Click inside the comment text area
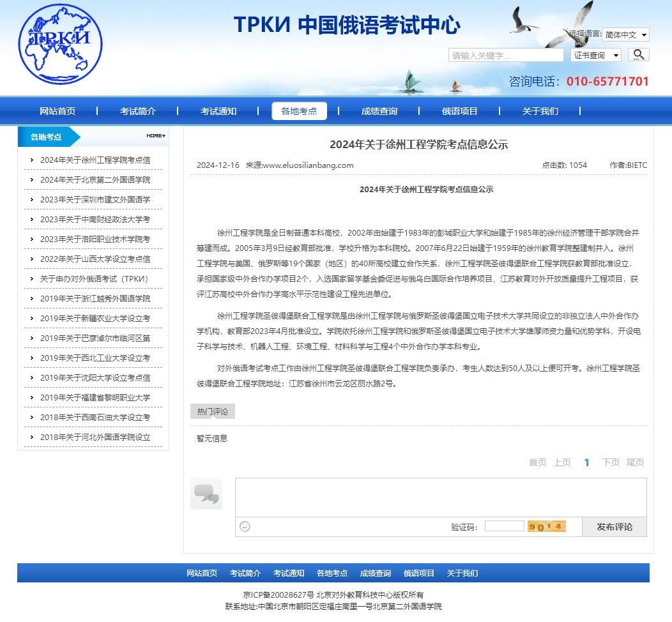This screenshot has height=622, width=672. (x=441, y=497)
